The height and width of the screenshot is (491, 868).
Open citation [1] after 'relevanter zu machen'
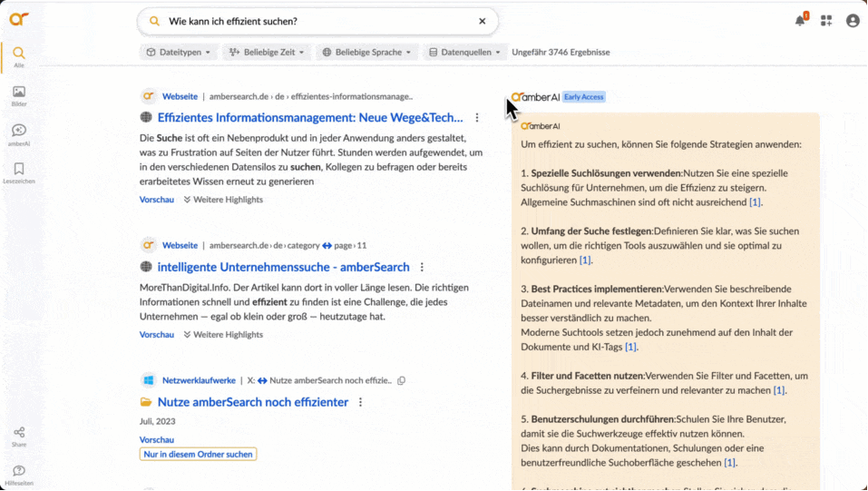779,390
